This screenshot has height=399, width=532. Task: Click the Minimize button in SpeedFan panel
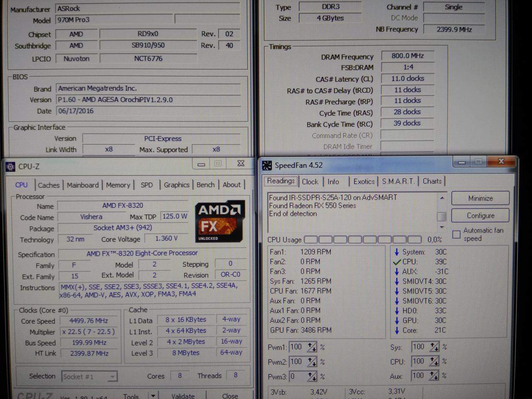point(480,198)
